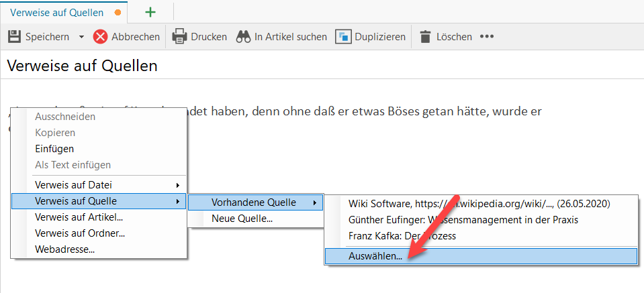Click the Drucken printer icon
The height and width of the screenshot is (293, 644).
coord(179,37)
